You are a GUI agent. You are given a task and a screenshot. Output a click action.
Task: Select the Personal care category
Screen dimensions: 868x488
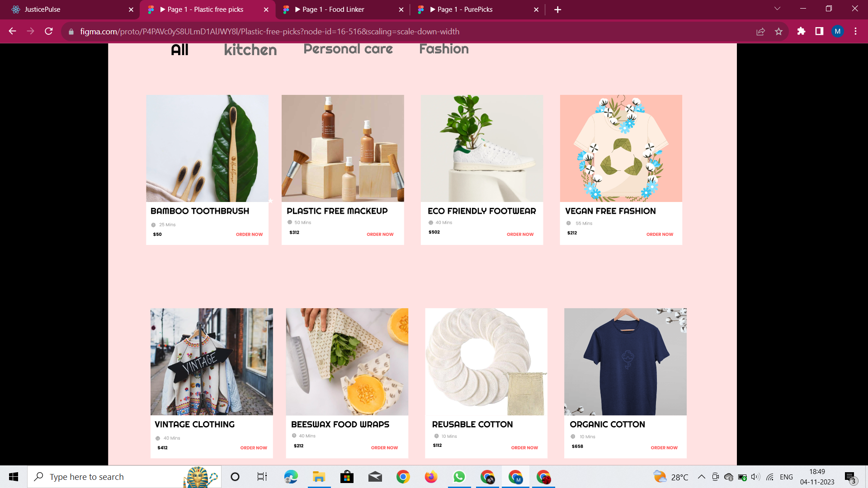click(x=348, y=49)
